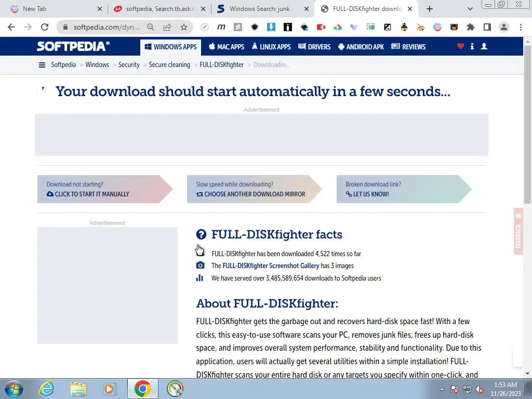Click the image screenshot capture extension icon

371,27
